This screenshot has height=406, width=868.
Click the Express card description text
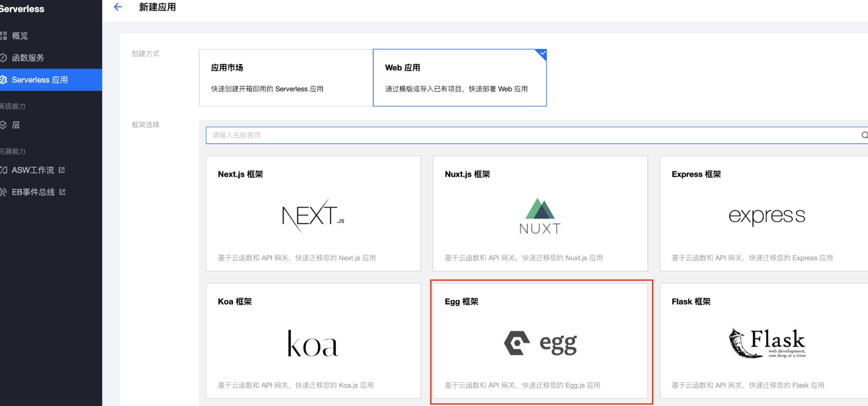coord(753,258)
